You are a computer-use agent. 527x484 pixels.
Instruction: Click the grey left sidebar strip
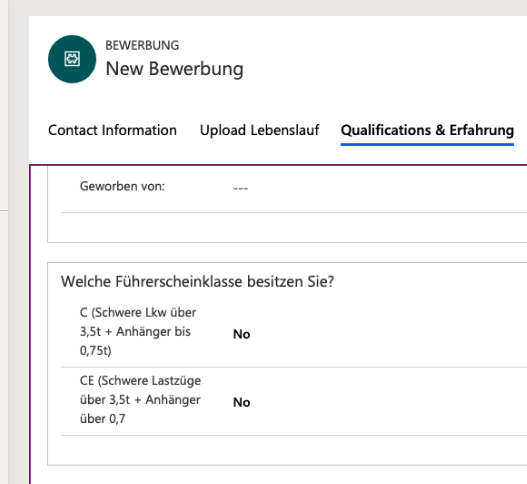pos(4,242)
